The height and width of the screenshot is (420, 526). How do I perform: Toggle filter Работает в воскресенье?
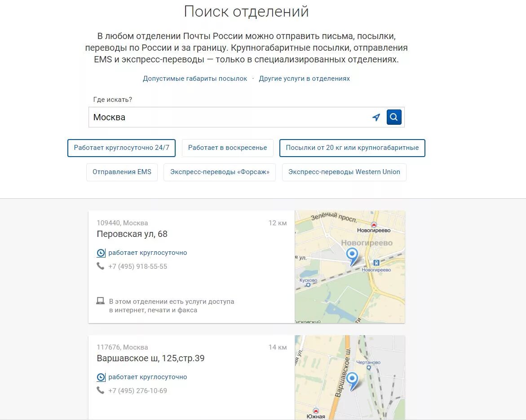tap(227, 148)
